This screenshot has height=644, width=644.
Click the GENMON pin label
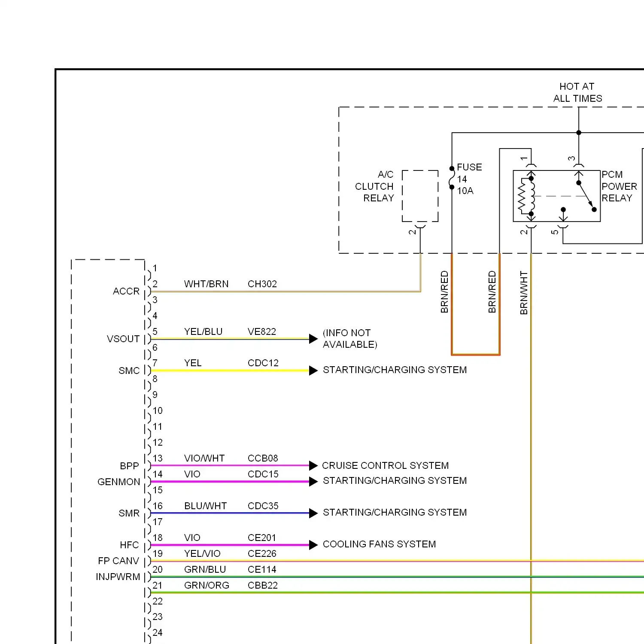[118, 482]
